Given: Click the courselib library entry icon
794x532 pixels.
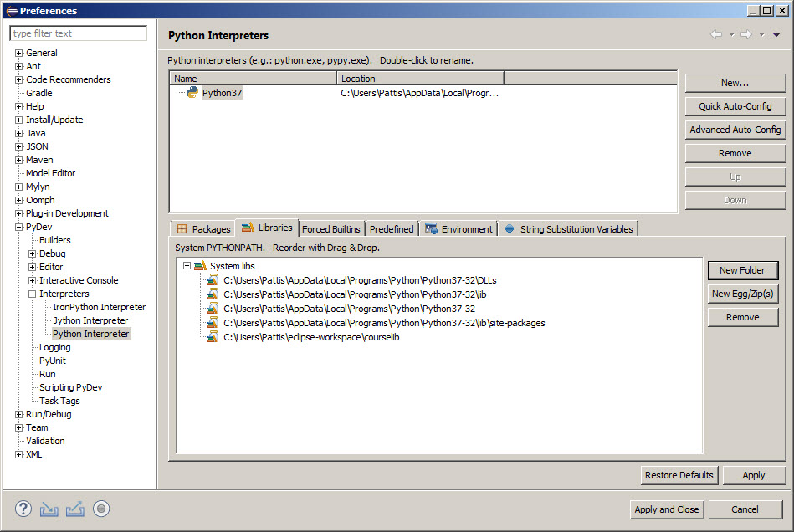Looking at the screenshot, I should pos(213,337).
